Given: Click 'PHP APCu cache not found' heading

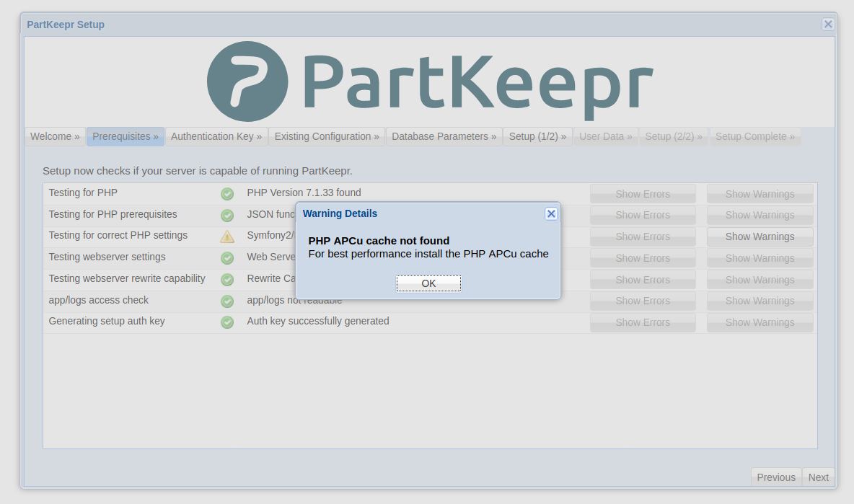Looking at the screenshot, I should coord(379,241).
